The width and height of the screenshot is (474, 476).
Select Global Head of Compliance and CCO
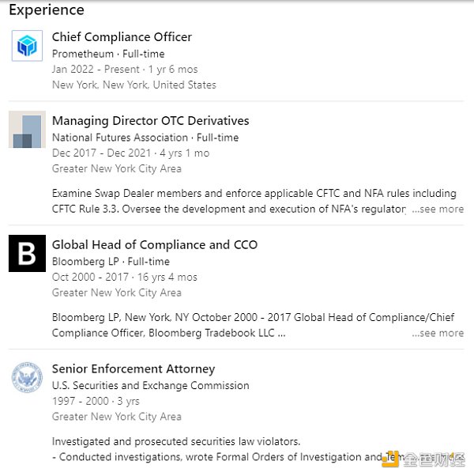(154, 245)
